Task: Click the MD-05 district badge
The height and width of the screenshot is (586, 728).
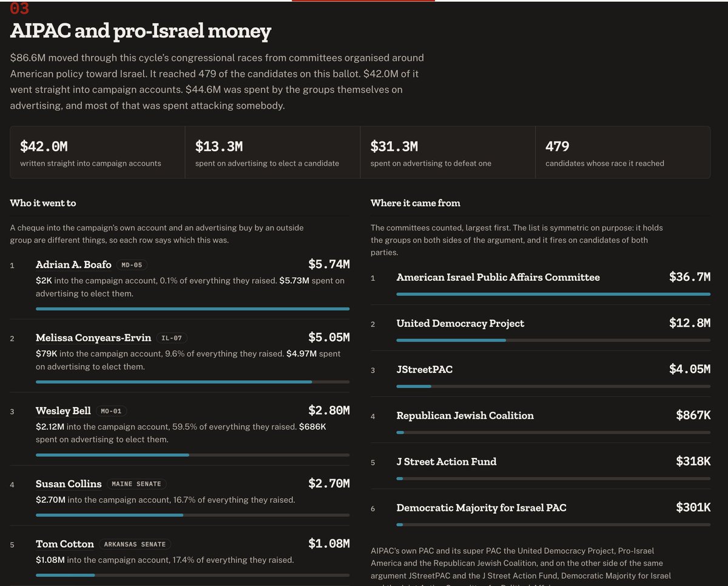Action: tap(133, 265)
